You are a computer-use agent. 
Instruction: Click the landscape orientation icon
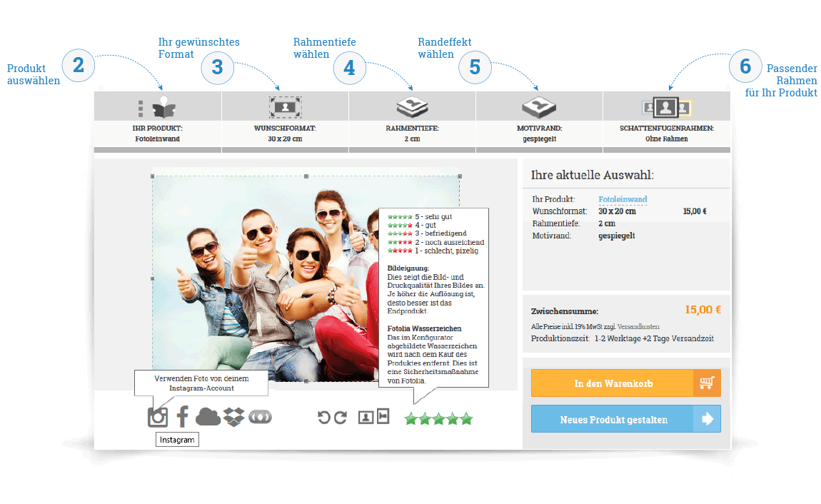click(366, 417)
